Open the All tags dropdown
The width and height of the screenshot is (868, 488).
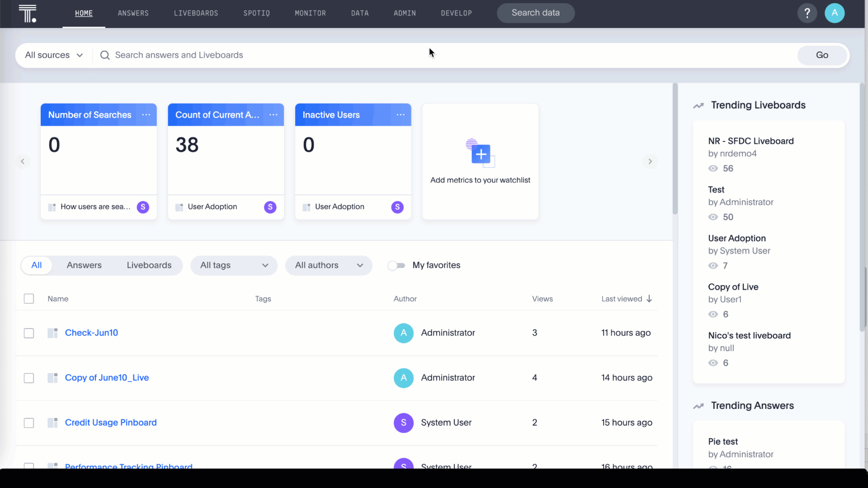(x=234, y=265)
